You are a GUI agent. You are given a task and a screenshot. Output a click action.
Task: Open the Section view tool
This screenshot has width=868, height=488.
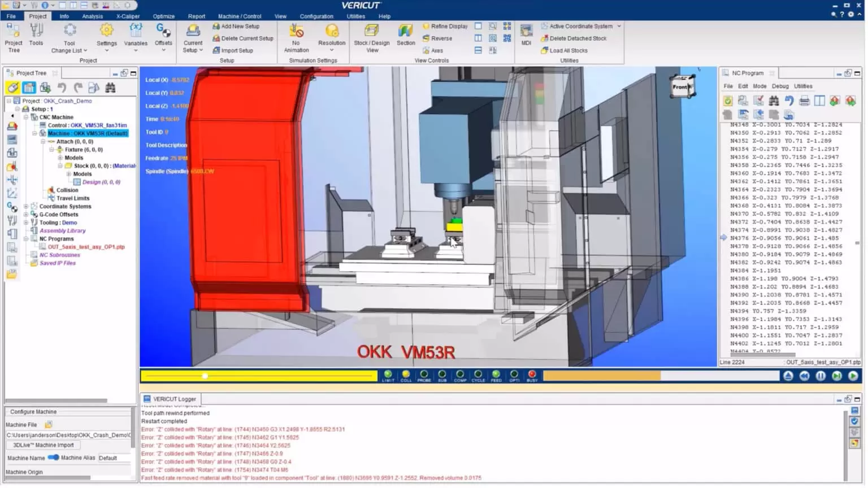click(405, 35)
